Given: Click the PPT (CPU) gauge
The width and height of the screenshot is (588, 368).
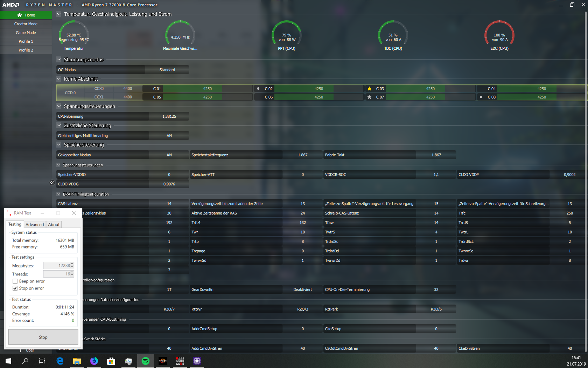Looking at the screenshot, I should point(287,35).
